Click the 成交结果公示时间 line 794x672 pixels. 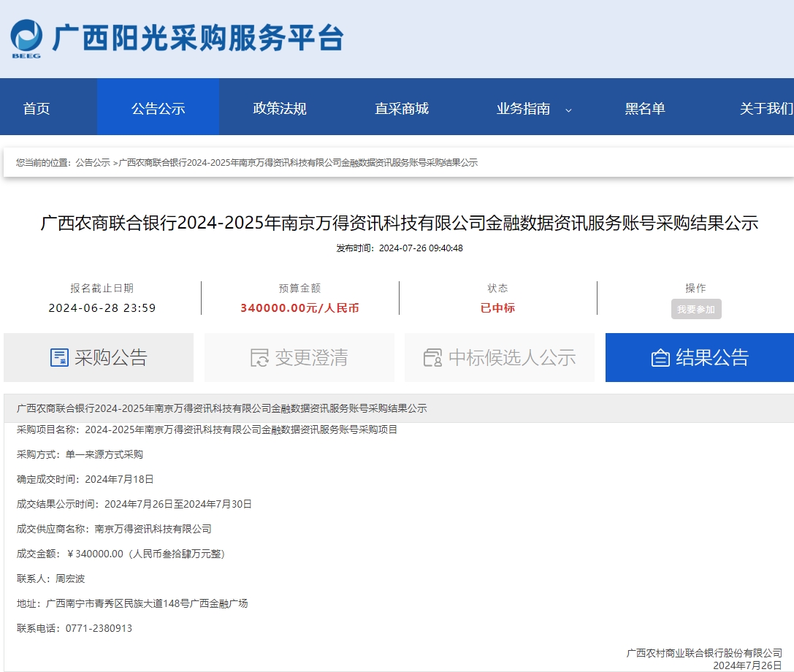coord(134,504)
